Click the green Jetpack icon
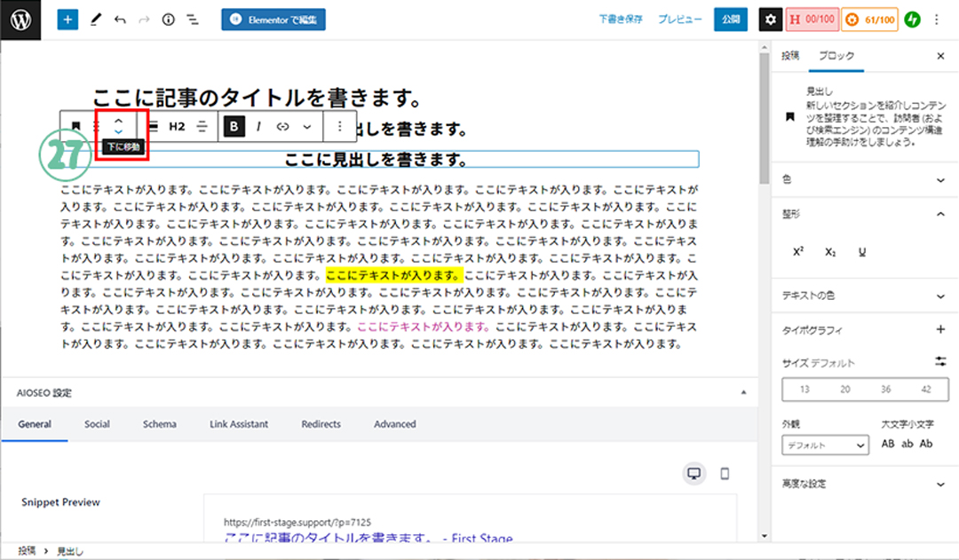The width and height of the screenshot is (959, 560). tap(912, 19)
